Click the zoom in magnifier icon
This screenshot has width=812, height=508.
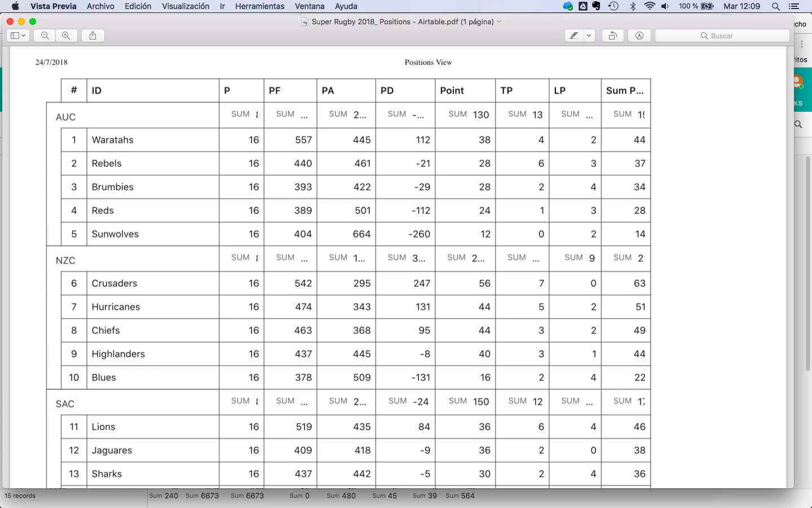(66, 36)
